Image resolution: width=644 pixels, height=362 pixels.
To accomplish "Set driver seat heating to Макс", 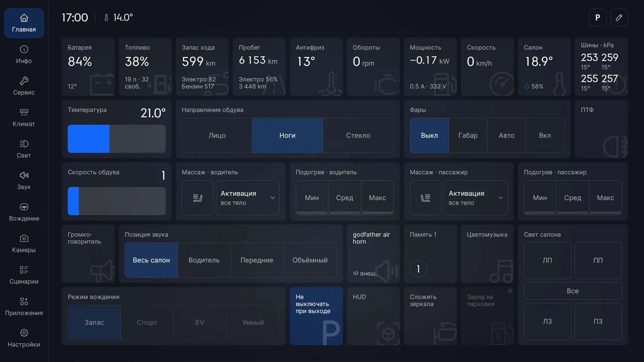I will click(x=377, y=198).
